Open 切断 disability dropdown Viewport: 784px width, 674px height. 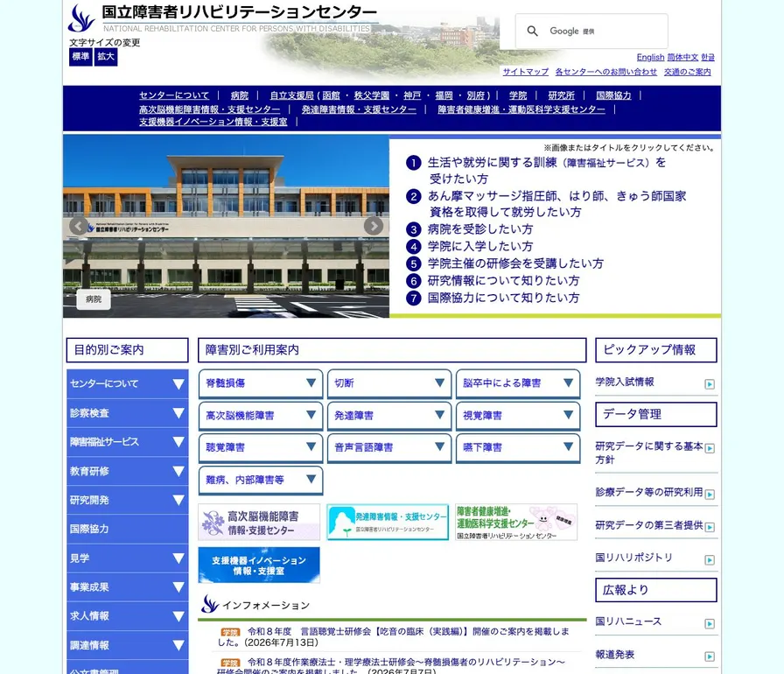[389, 383]
